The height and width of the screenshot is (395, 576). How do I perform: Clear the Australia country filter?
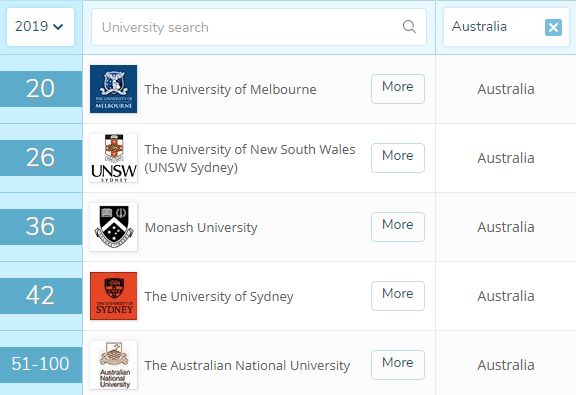553,27
